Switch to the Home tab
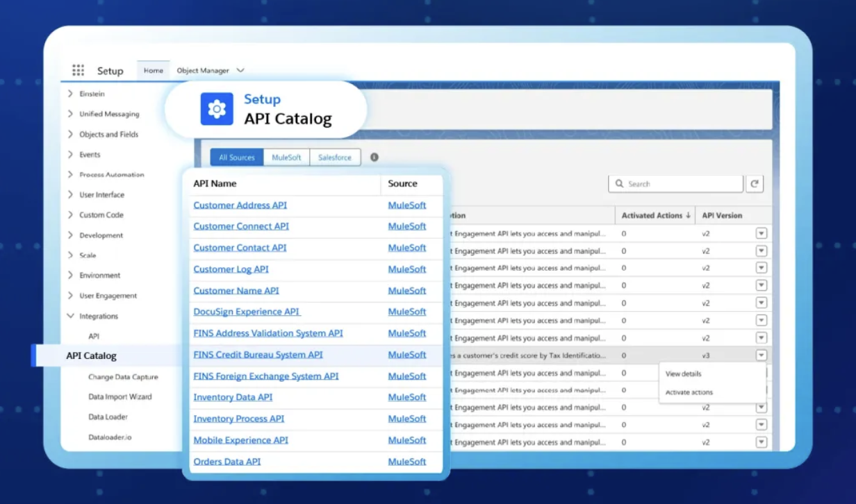Screen dimensions: 856x504 (x=154, y=70)
